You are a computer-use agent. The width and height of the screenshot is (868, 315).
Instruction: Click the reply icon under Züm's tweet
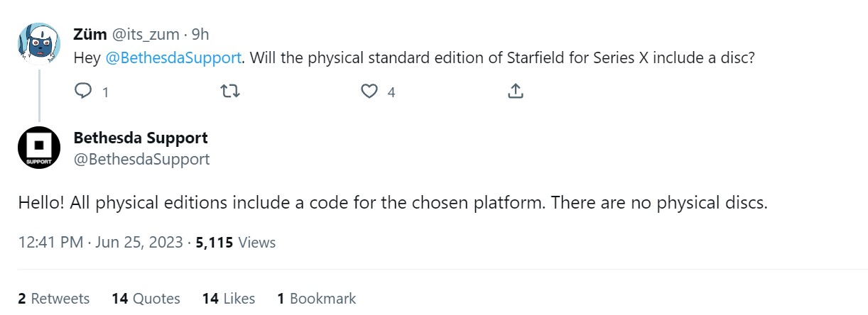click(x=84, y=92)
